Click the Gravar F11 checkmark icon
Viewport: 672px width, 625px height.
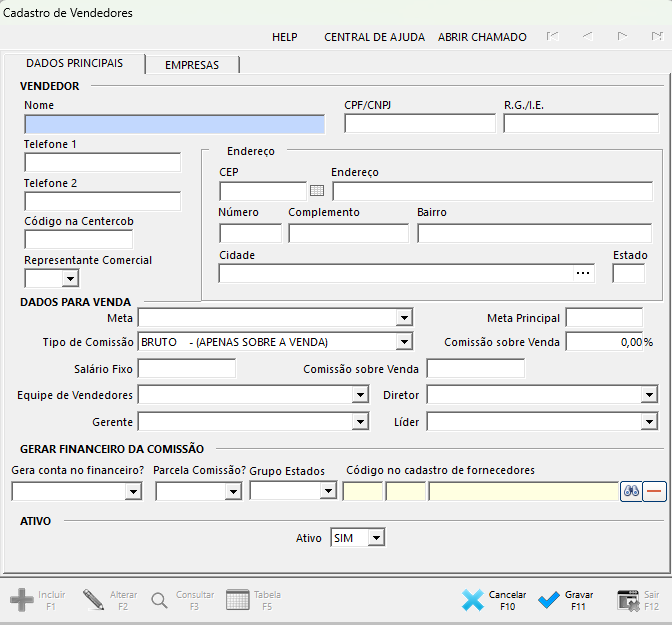click(549, 600)
